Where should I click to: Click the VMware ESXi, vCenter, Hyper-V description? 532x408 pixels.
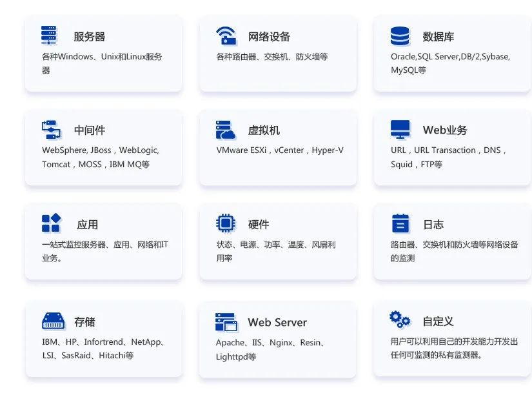pyautogui.click(x=280, y=150)
